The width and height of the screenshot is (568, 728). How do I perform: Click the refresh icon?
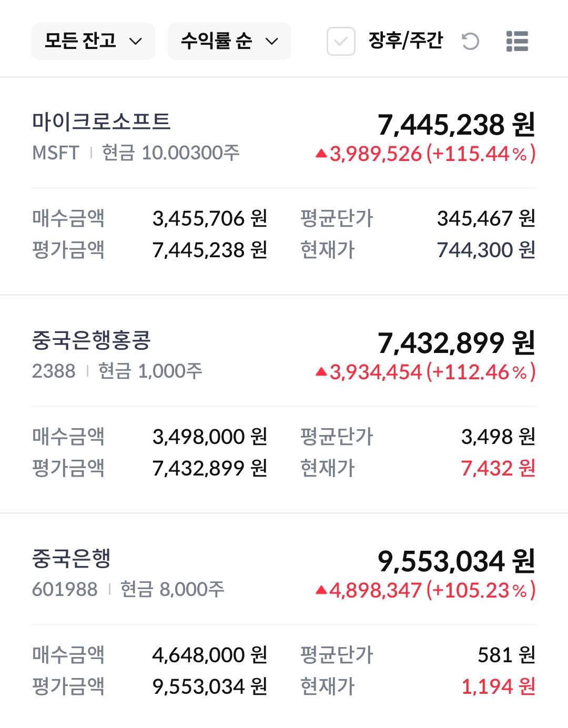[x=470, y=41]
